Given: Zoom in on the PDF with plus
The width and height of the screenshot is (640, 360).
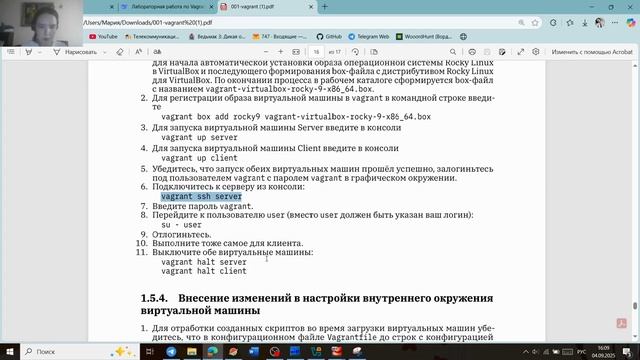Looking at the screenshot, I should click(x=280, y=52).
